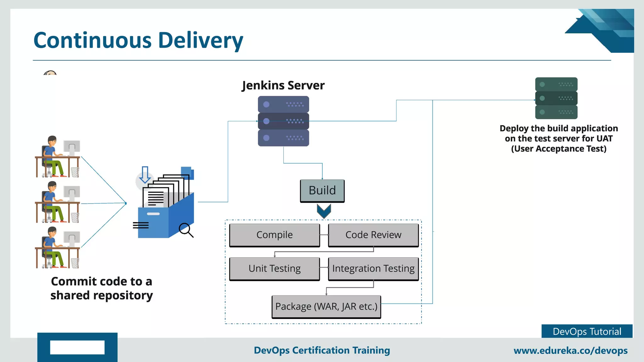This screenshot has height=362, width=644.
Task: Select the Unit Testing step box
Action: click(x=275, y=269)
